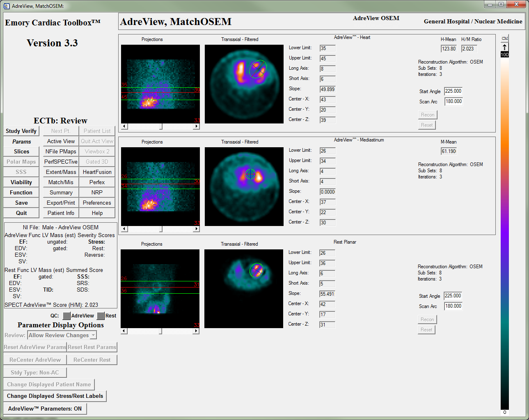Click the ReCenter Rest button
This screenshot has height=420, width=529.
[x=92, y=360]
